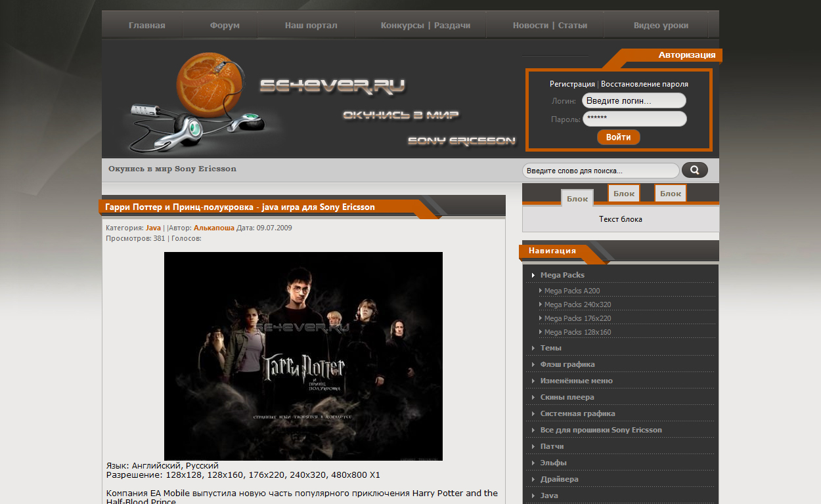Click the date text 'Дата: 09.07.2009'

pos(264,228)
